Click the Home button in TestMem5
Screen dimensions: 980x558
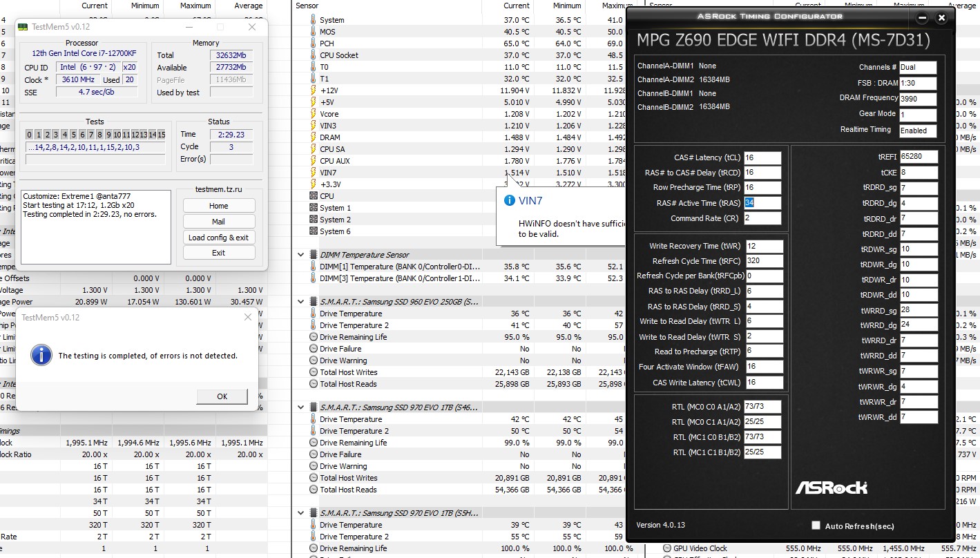point(219,206)
